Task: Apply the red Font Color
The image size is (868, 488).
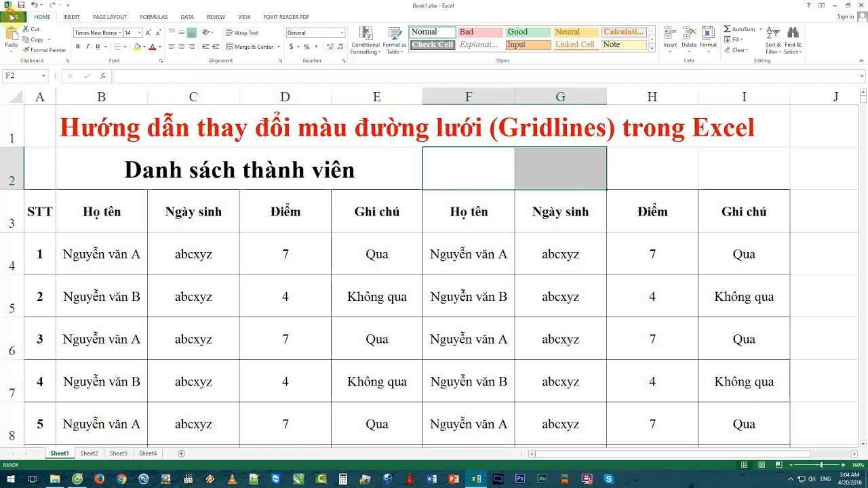Action: (x=152, y=47)
